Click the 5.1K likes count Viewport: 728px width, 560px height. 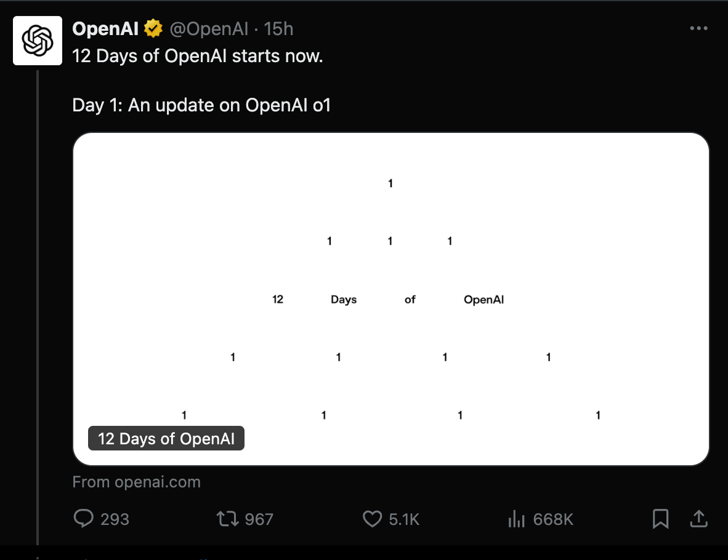[404, 519]
